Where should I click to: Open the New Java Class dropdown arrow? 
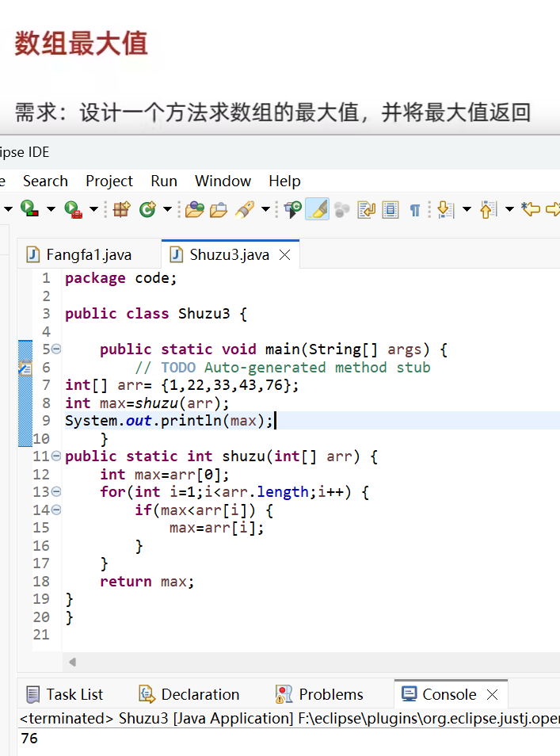click(167, 209)
